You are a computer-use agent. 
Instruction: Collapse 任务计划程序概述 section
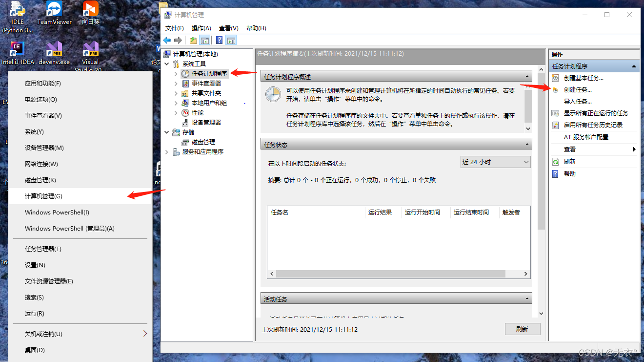click(x=526, y=77)
